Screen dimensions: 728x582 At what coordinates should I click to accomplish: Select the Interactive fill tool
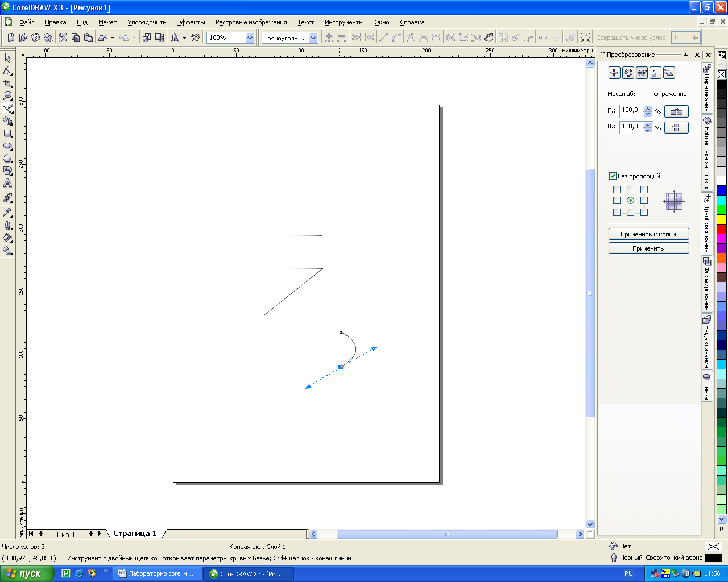pyautogui.click(x=7, y=250)
